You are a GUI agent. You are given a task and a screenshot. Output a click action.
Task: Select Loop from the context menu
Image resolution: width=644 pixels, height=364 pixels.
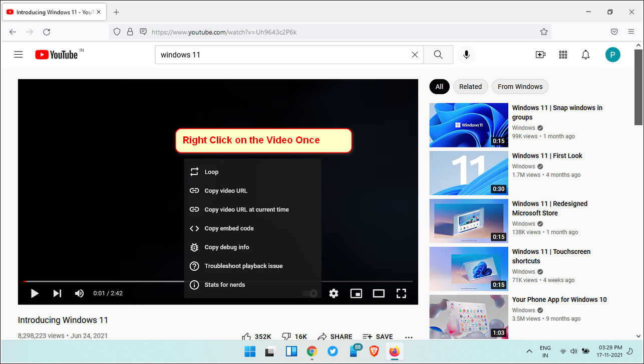(x=252, y=172)
